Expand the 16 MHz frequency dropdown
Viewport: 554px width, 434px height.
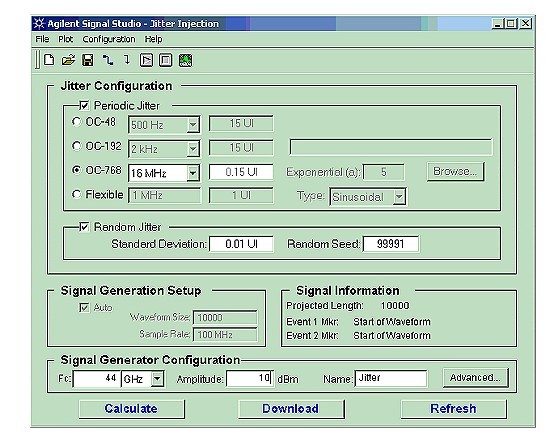click(x=193, y=173)
